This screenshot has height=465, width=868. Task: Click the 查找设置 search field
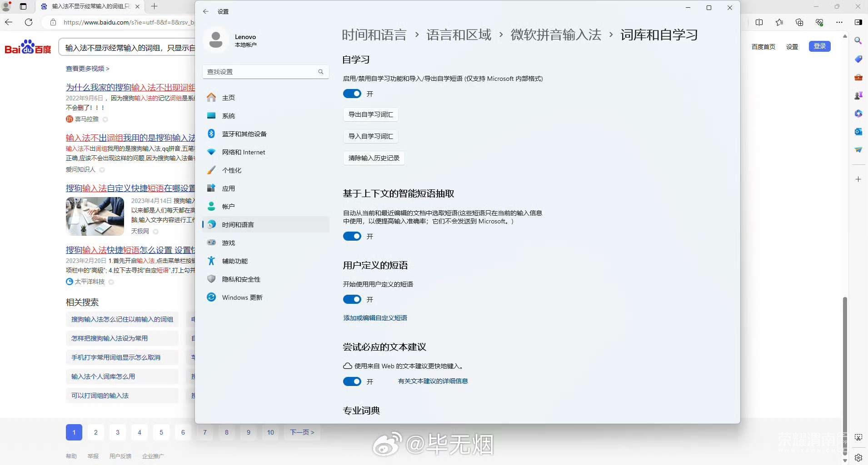pos(261,72)
